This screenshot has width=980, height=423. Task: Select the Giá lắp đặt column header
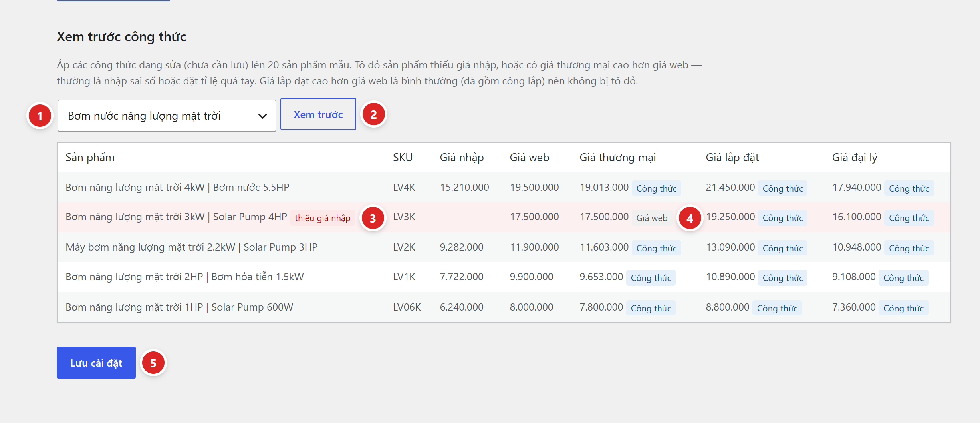(732, 157)
